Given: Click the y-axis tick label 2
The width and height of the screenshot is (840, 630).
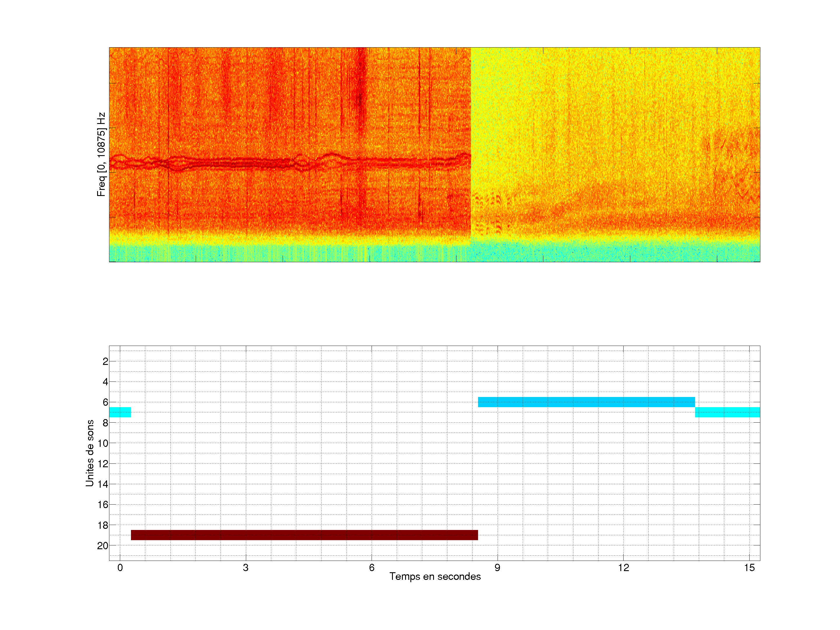Looking at the screenshot, I should (105, 361).
